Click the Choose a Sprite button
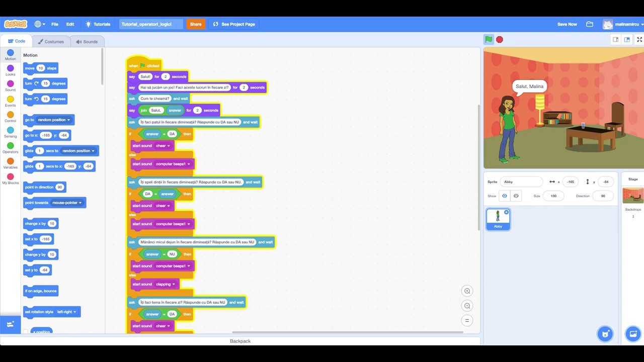 coord(605,334)
